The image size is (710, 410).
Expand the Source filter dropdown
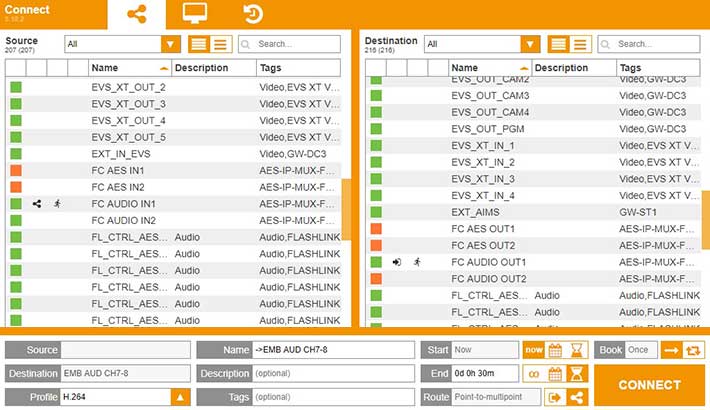pos(171,44)
